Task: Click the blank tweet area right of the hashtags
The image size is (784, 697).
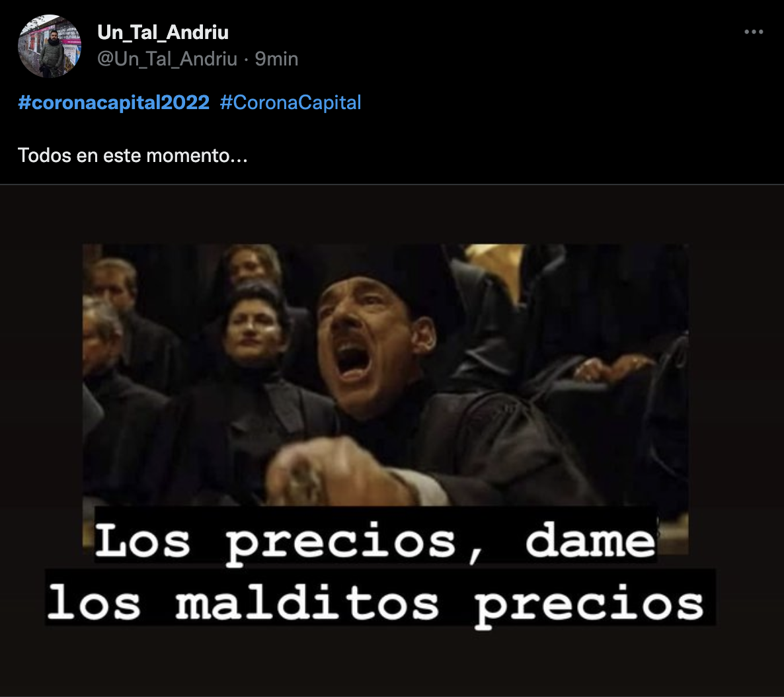Action: point(570,102)
